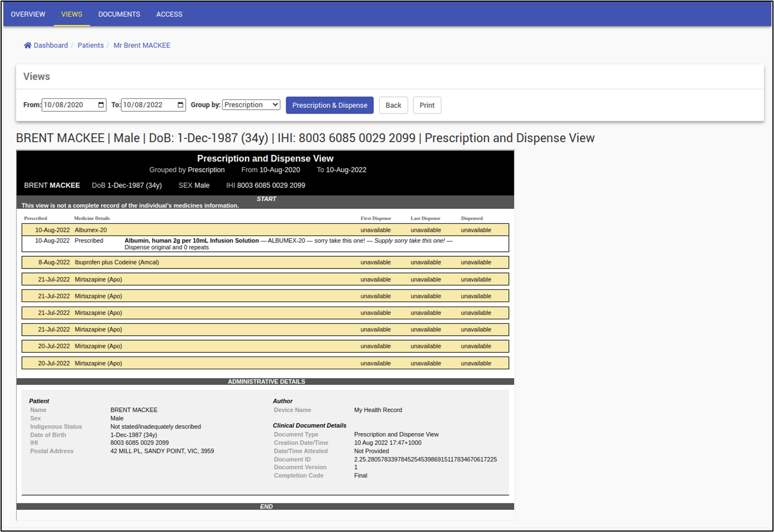774x532 pixels.
Task: Click inside the To date field
Action: coord(146,105)
